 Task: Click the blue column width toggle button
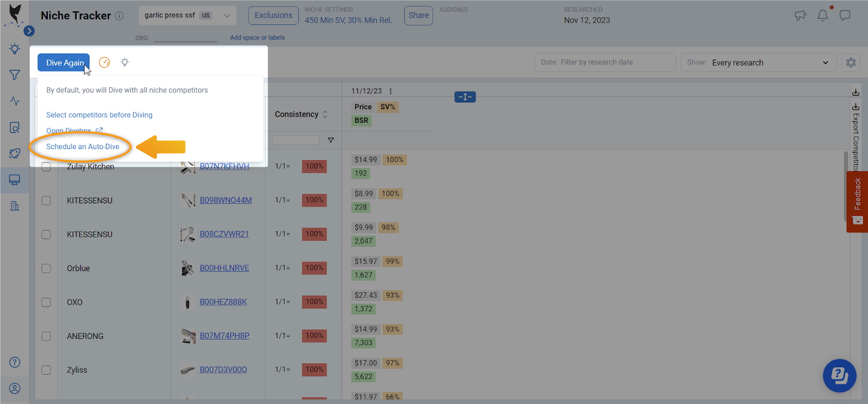pyautogui.click(x=465, y=97)
